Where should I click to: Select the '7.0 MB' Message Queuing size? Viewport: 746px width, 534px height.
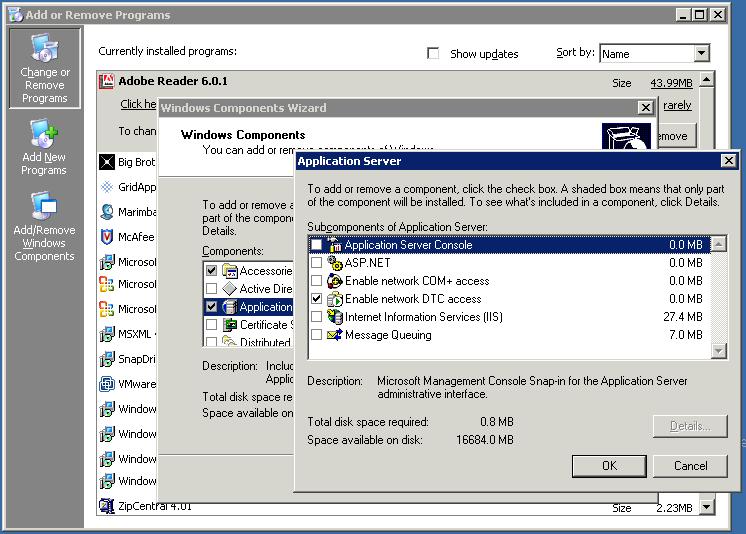click(686, 335)
